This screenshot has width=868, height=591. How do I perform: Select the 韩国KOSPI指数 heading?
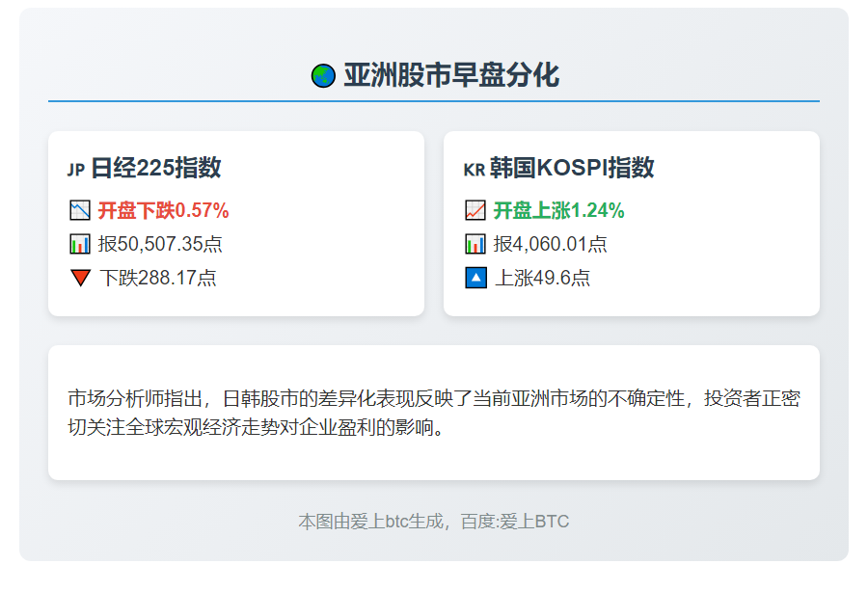point(572,169)
